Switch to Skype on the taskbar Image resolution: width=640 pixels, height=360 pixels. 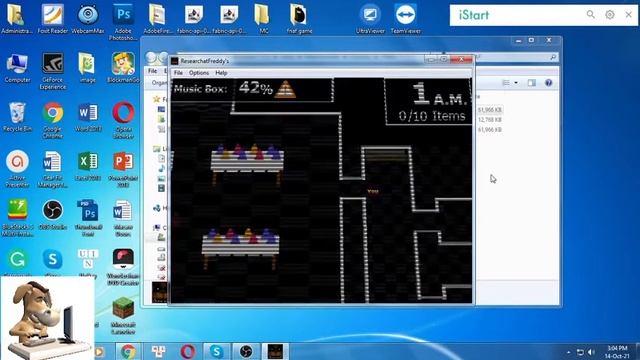point(216,351)
